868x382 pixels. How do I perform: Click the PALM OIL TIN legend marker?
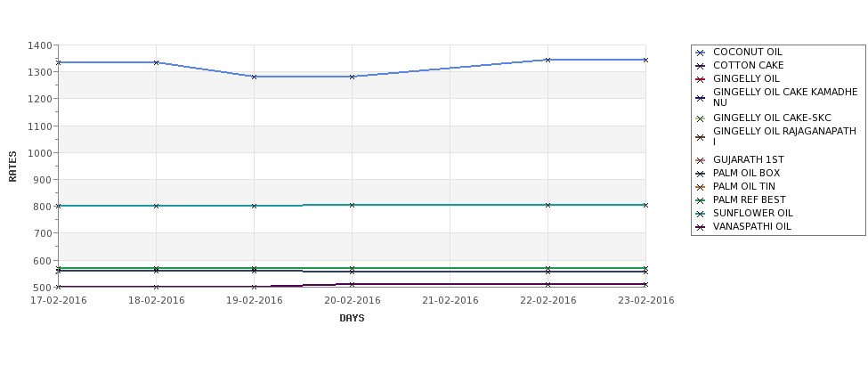click(x=701, y=187)
